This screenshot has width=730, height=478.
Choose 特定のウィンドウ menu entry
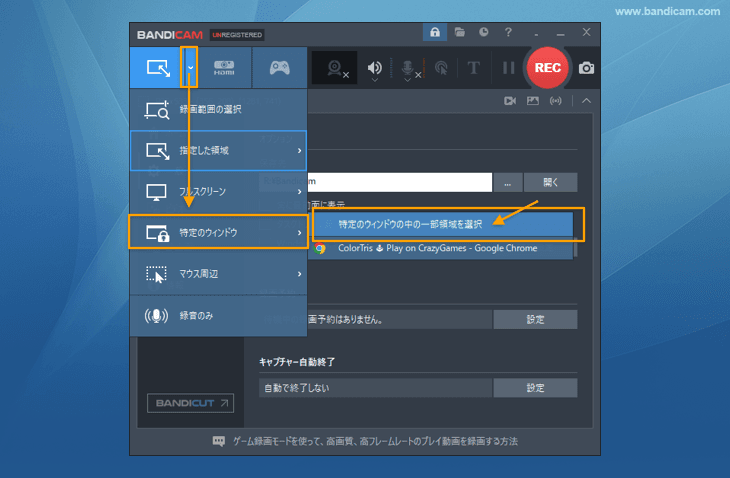point(218,232)
